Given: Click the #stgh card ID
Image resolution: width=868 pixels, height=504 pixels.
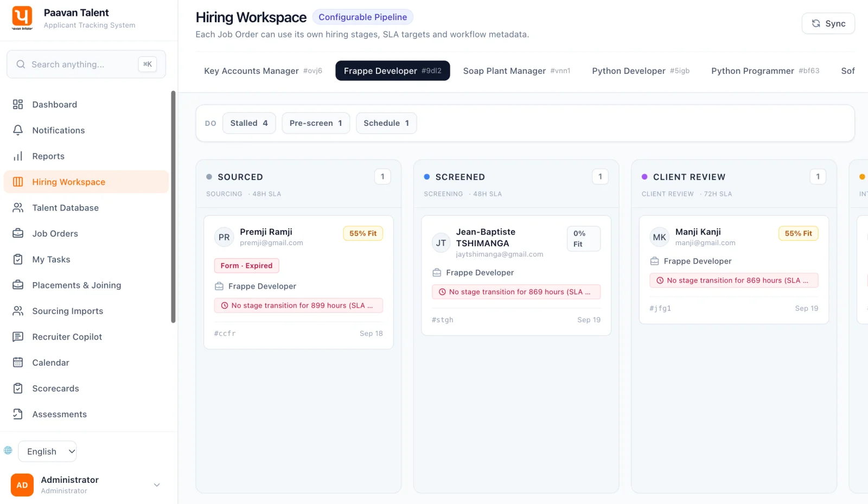Looking at the screenshot, I should [443, 320].
